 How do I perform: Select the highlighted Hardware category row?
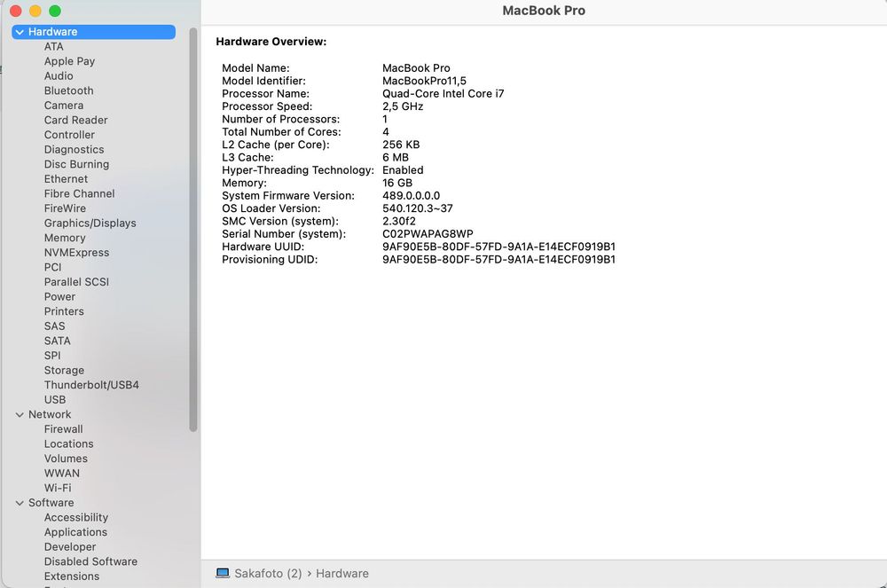(x=93, y=32)
